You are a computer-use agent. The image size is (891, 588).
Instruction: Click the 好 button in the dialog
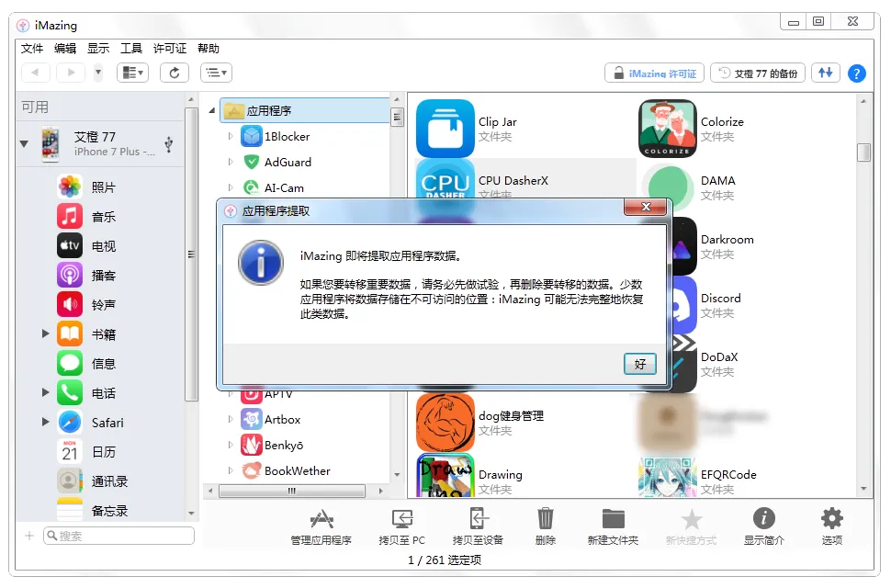[640, 364]
